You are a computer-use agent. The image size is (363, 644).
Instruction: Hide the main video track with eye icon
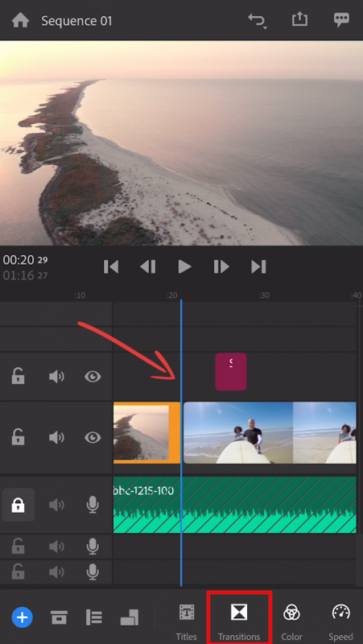pos(93,437)
